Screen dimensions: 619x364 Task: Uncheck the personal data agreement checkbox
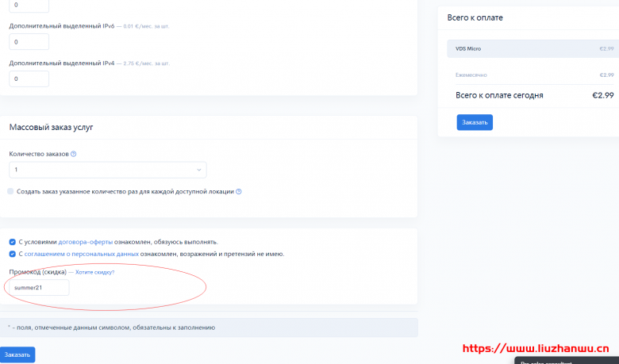(x=11, y=254)
